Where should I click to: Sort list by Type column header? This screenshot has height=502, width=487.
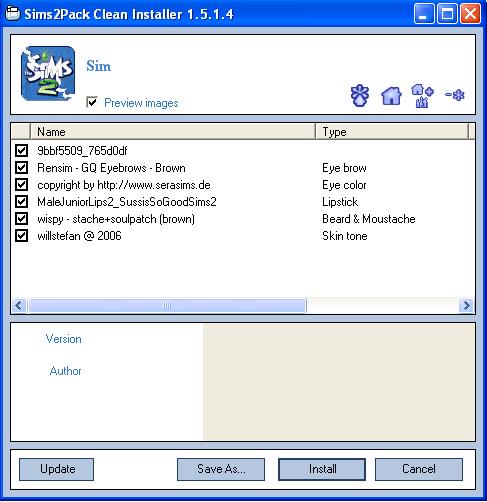point(392,132)
